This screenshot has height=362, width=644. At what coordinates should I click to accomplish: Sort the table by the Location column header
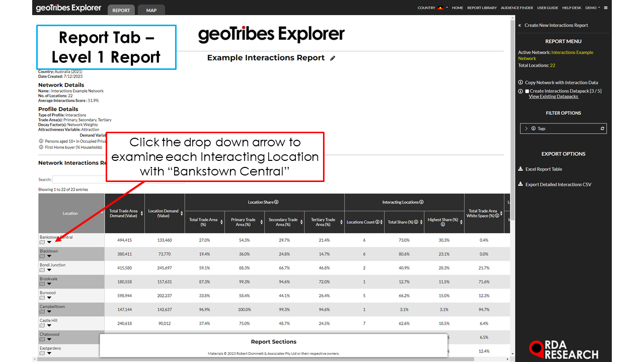click(71, 213)
